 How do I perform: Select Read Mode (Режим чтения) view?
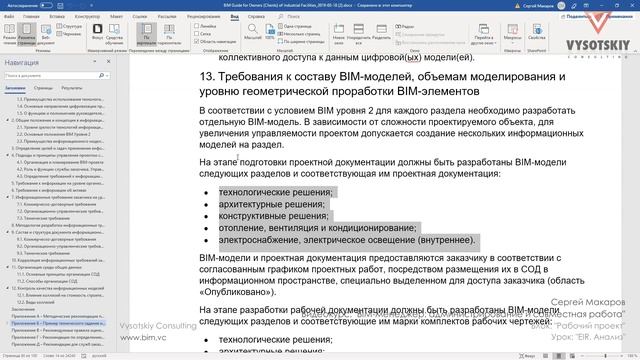[x=9, y=34]
